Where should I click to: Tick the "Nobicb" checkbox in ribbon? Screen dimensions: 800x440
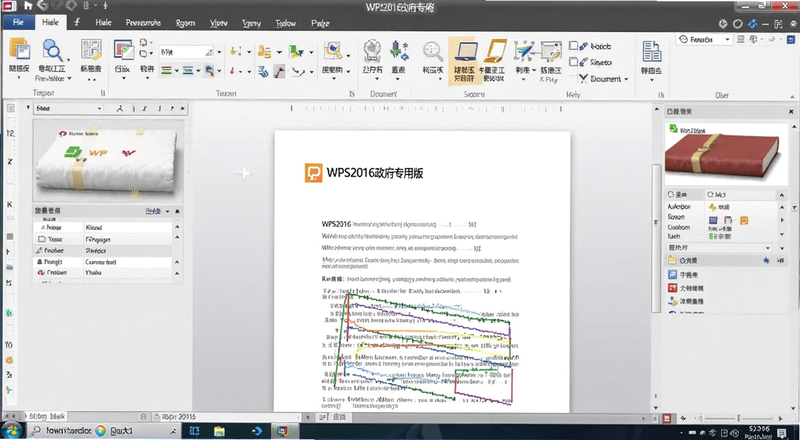pos(573,46)
